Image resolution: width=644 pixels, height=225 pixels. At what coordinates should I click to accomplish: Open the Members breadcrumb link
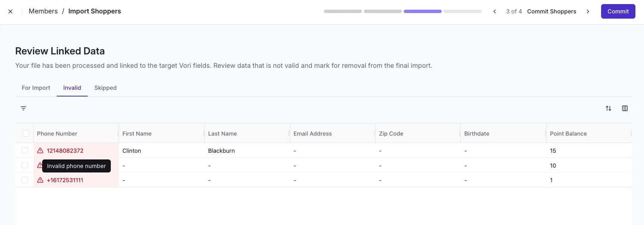pyautogui.click(x=43, y=11)
